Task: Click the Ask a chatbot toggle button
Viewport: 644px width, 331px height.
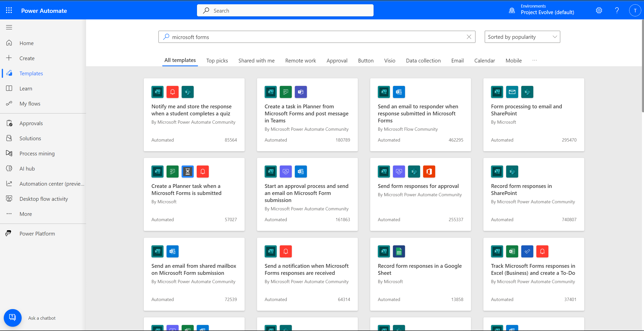Action: tap(12, 317)
